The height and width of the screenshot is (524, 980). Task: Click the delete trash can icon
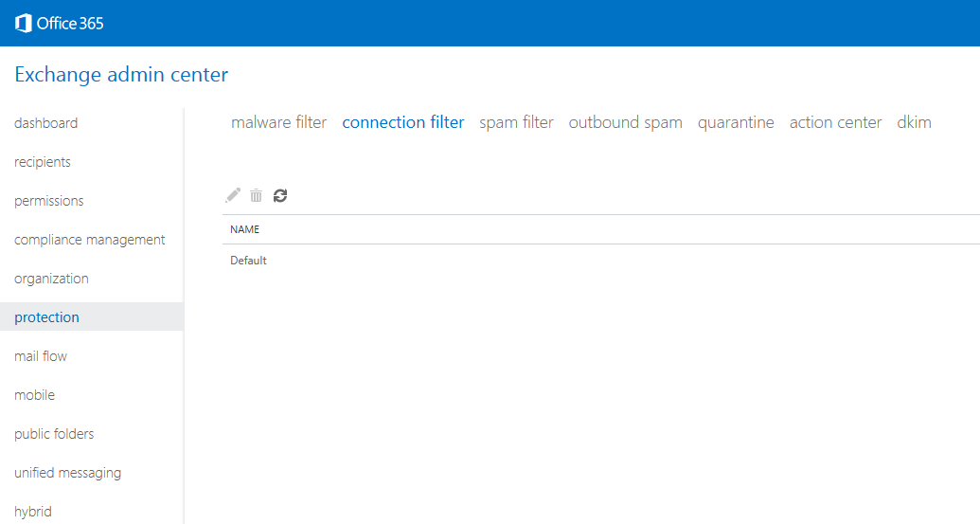click(x=257, y=196)
